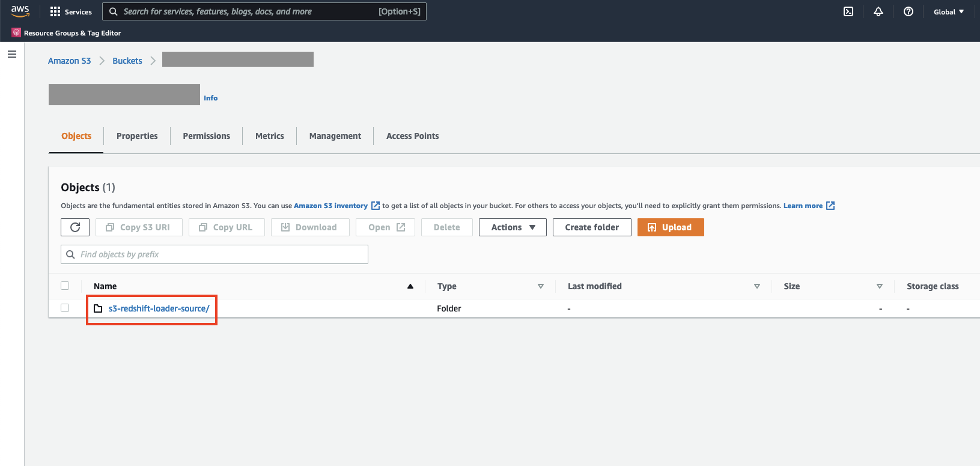Viewport: 980px width, 466px height.
Task: Click the Open button
Action: tap(385, 227)
